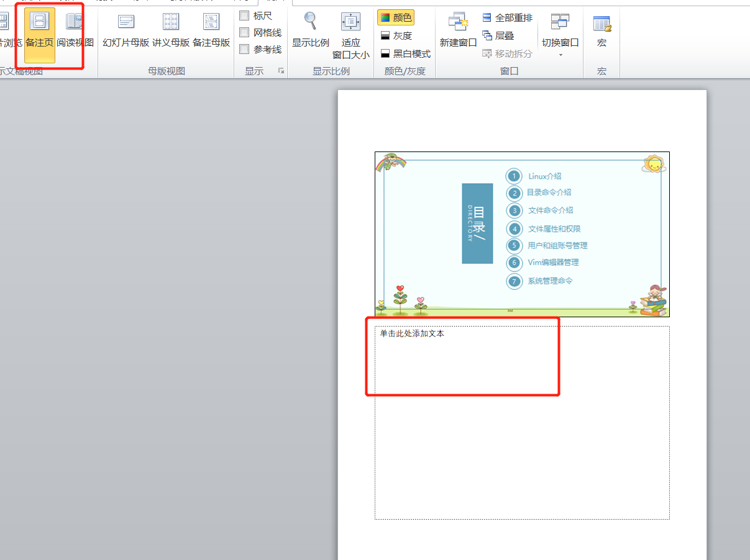Click Cascade (层叠) windows
The width and height of the screenshot is (750, 560).
click(498, 35)
